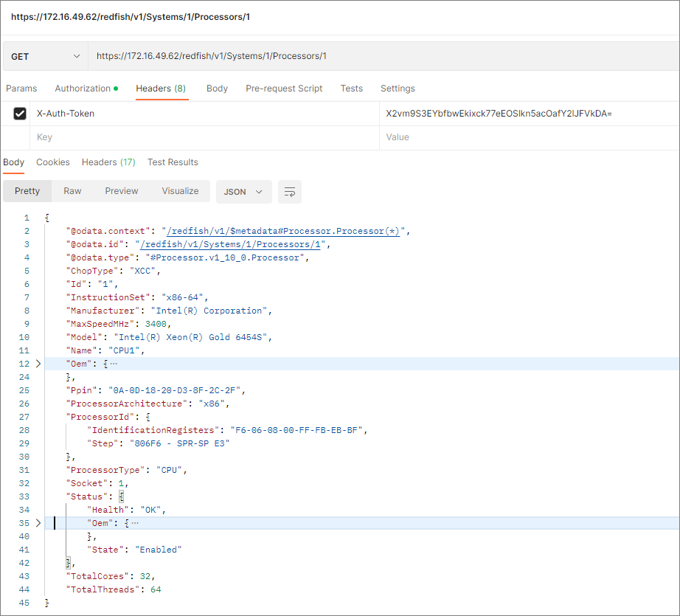Image resolution: width=680 pixels, height=616 pixels.
Task: Follow the $metadata#Processor.Processor link
Action: point(283,231)
